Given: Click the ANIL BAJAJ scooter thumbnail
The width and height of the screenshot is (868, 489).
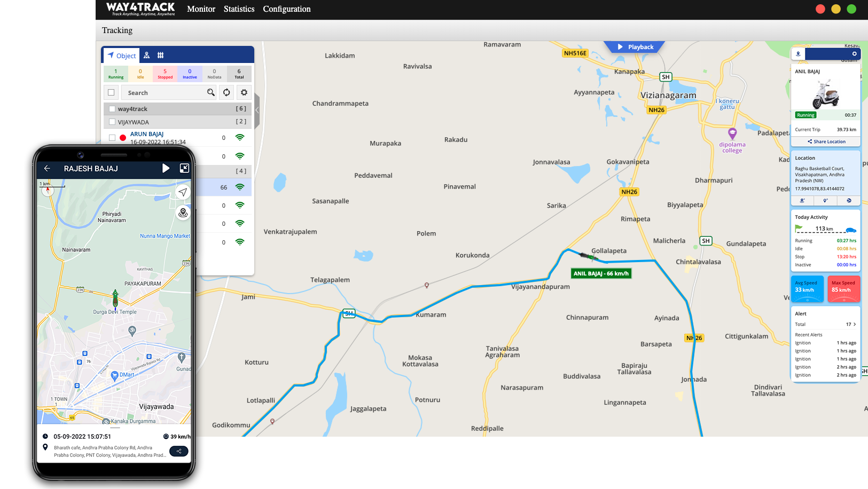Looking at the screenshot, I should click(x=826, y=93).
